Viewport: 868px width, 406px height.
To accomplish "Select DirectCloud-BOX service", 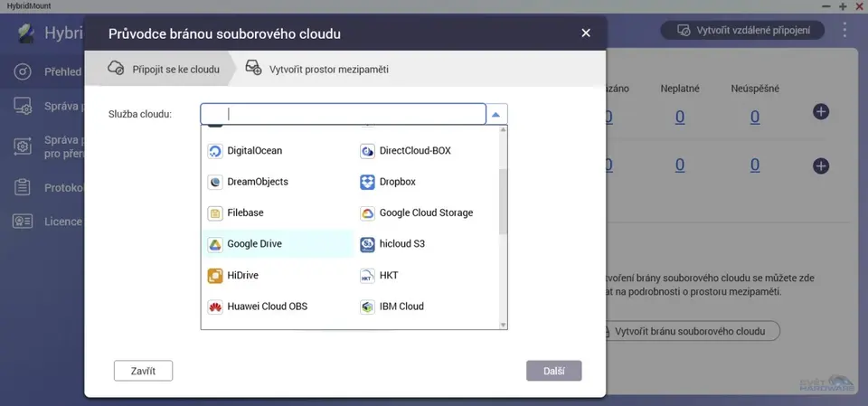I will point(414,151).
